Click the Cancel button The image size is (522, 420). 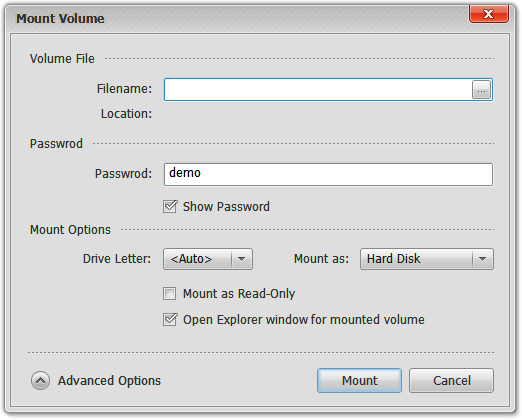[451, 380]
